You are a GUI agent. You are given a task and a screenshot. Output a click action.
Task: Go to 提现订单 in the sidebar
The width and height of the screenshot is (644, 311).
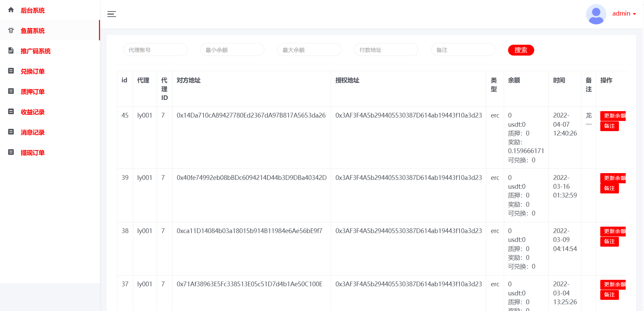tap(33, 153)
